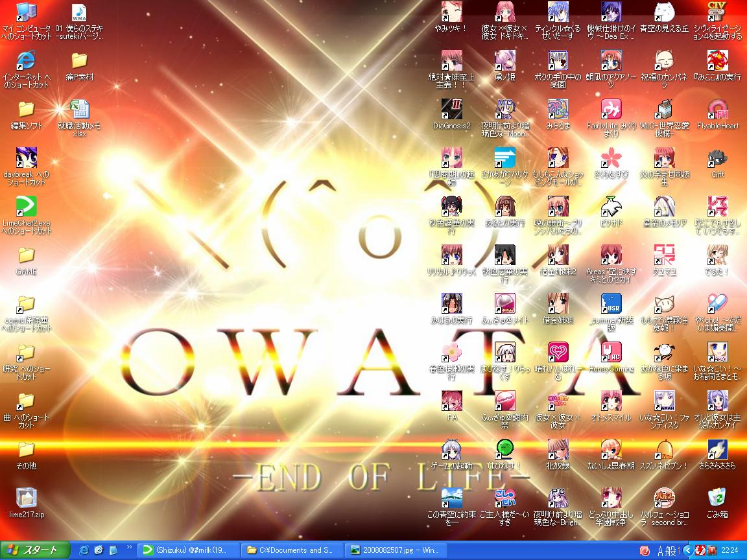Click the red exclamation security tray icon
The image size is (747, 560).
712,550
